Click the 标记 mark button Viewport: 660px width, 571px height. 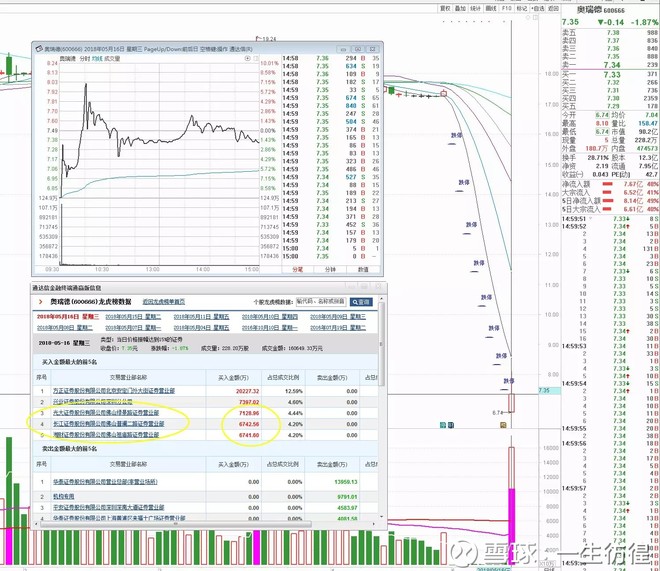pos(522,8)
